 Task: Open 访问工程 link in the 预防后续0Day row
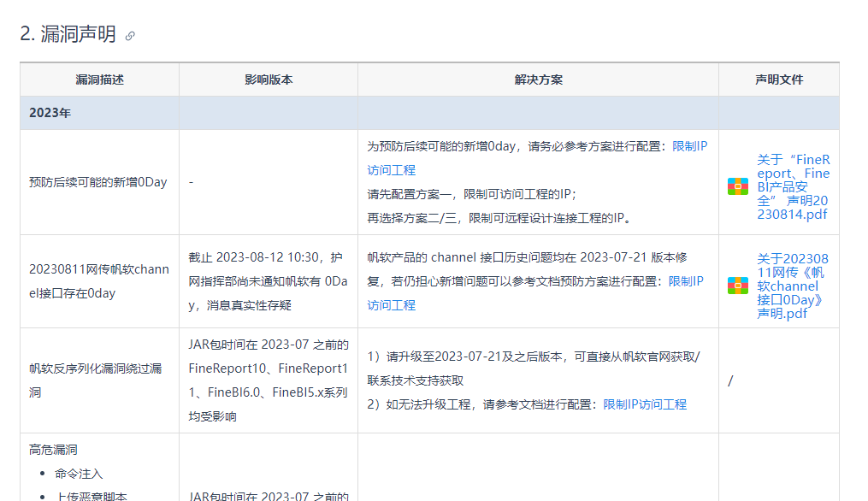[392, 170]
